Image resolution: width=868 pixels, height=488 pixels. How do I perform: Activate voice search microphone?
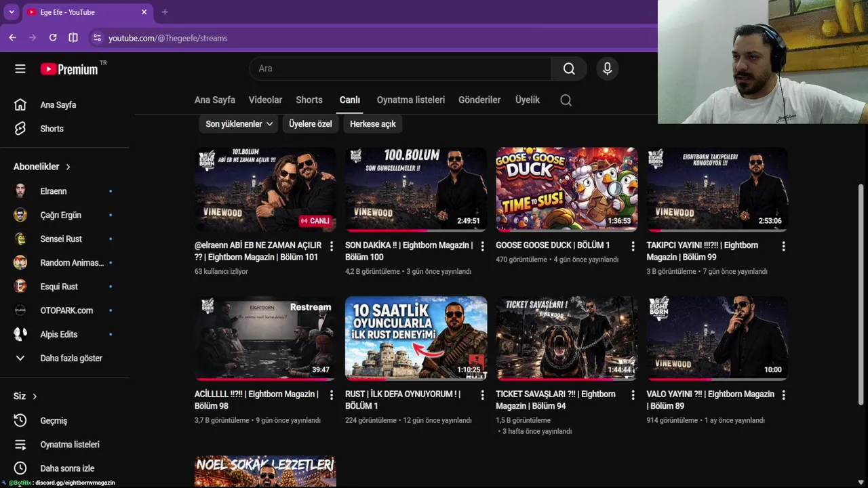pyautogui.click(x=607, y=68)
